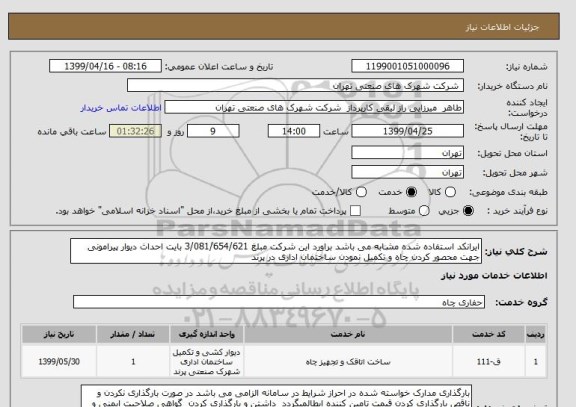Click the document upload notes text box
The width and height of the screenshot is (576, 407).
coord(276,396)
